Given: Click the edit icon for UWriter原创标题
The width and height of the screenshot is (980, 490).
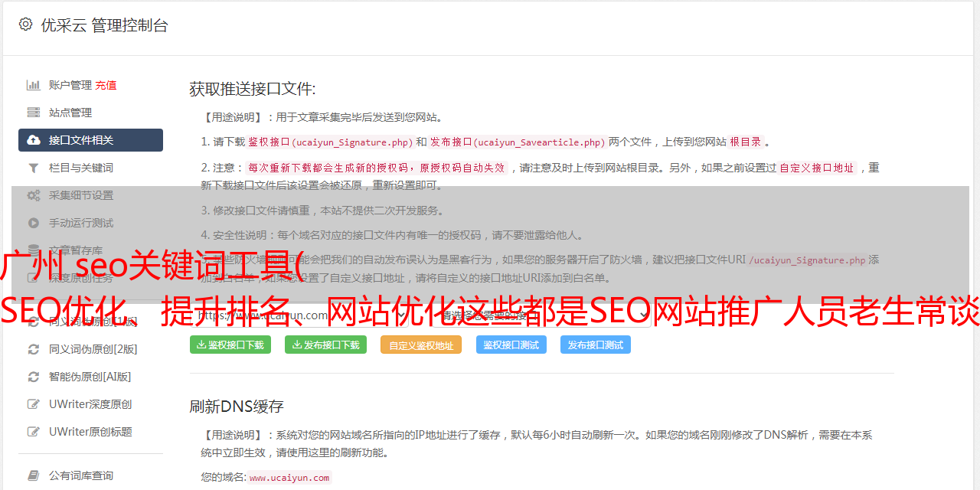Looking at the screenshot, I should (x=34, y=432).
